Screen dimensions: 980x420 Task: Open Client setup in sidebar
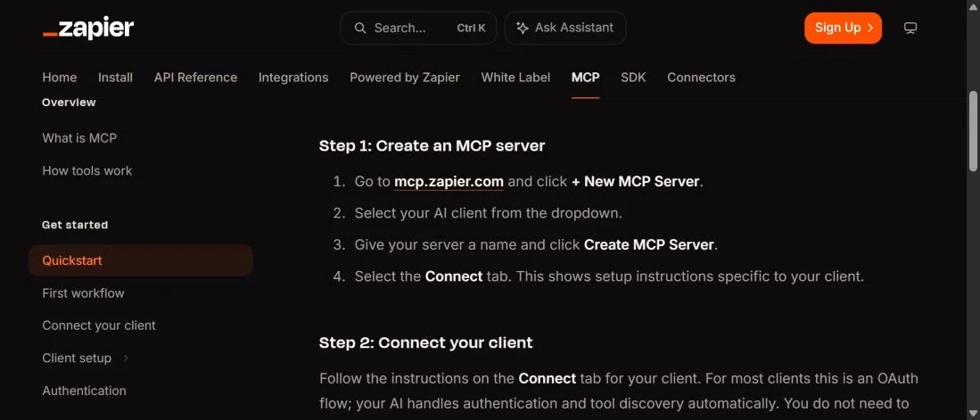pyautogui.click(x=77, y=358)
